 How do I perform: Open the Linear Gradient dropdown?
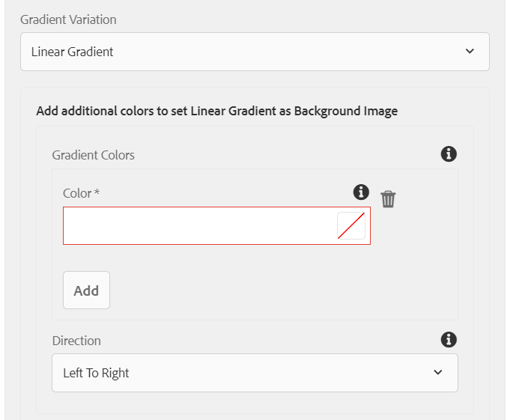click(255, 52)
